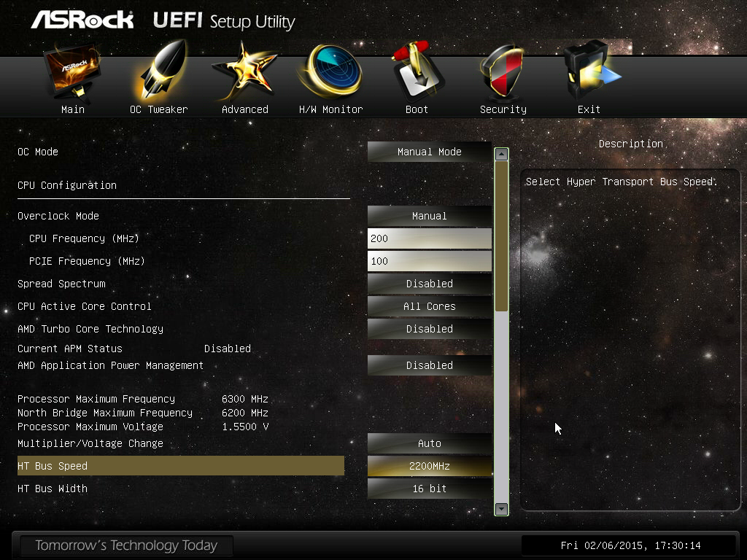Open the Main monitor icon

click(72, 71)
